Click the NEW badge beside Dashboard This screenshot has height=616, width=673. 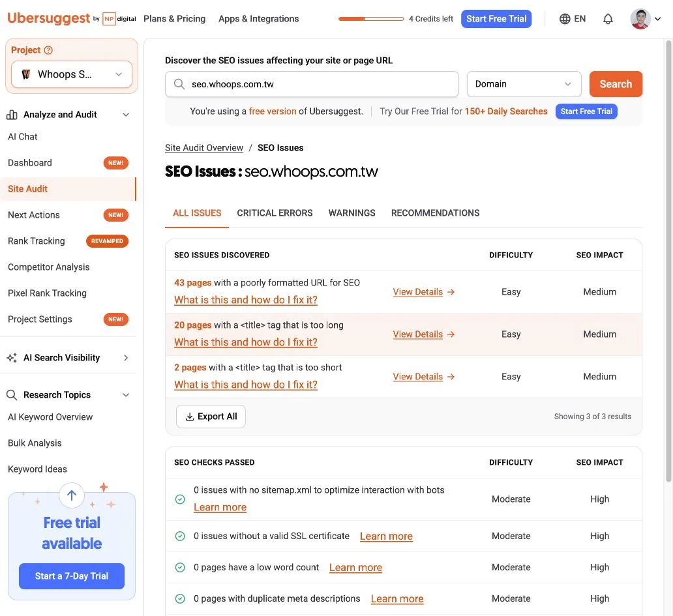click(116, 163)
